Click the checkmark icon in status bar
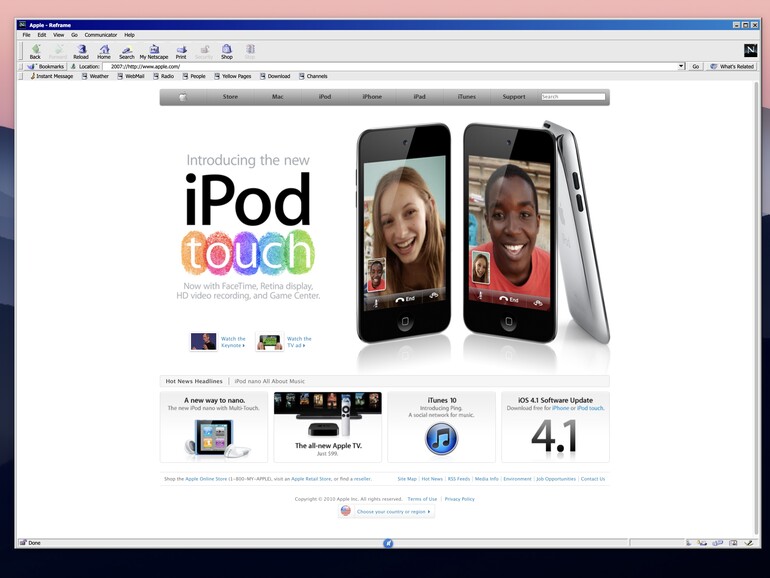The width and height of the screenshot is (770, 578). click(x=749, y=543)
